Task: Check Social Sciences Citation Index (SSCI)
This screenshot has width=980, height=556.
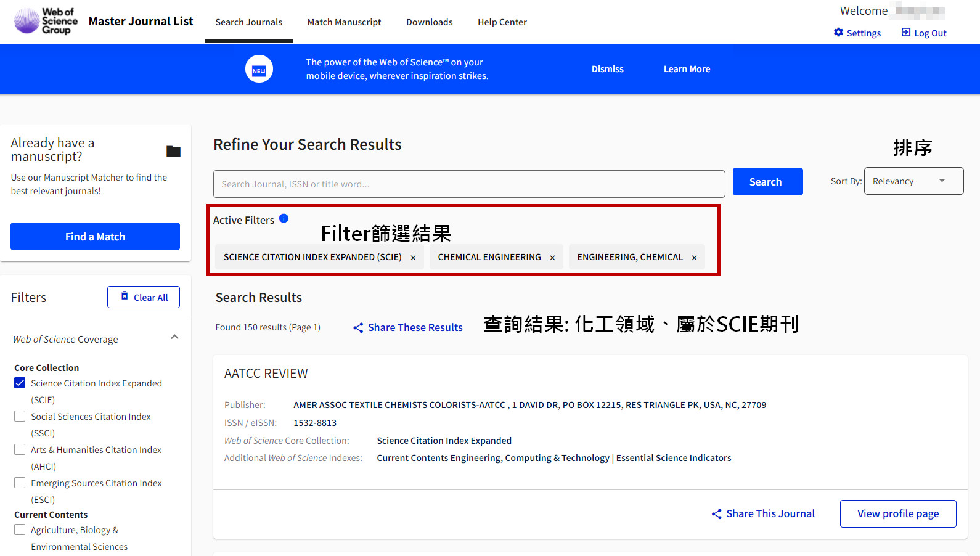Action: tap(20, 416)
